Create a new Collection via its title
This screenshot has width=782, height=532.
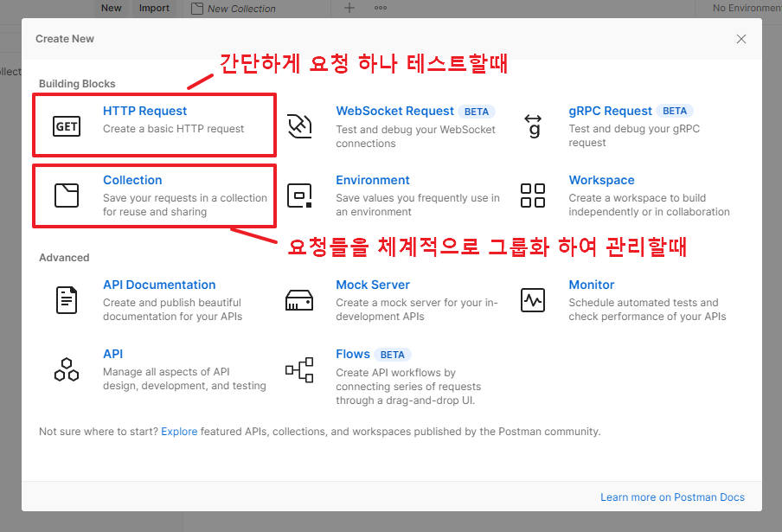point(132,180)
